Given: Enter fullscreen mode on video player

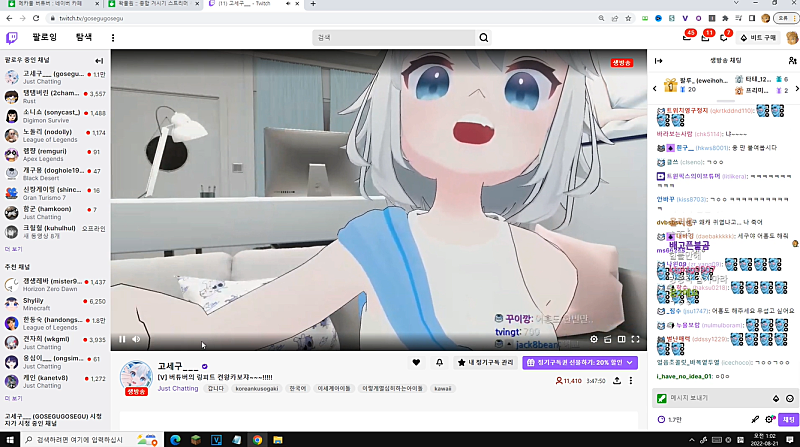Looking at the screenshot, I should 635,340.
